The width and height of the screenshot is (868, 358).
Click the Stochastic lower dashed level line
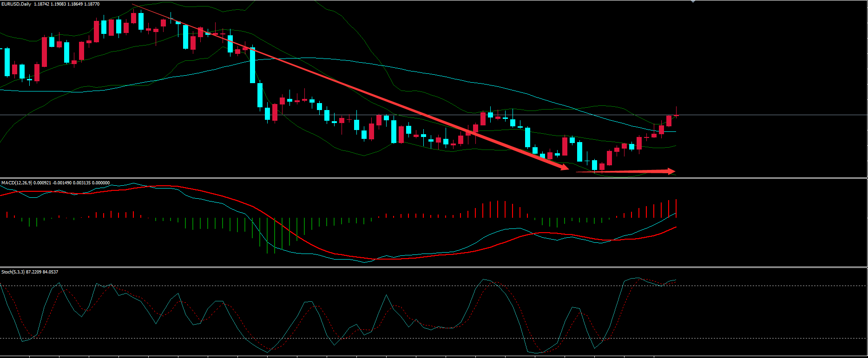pyautogui.click(x=418, y=338)
